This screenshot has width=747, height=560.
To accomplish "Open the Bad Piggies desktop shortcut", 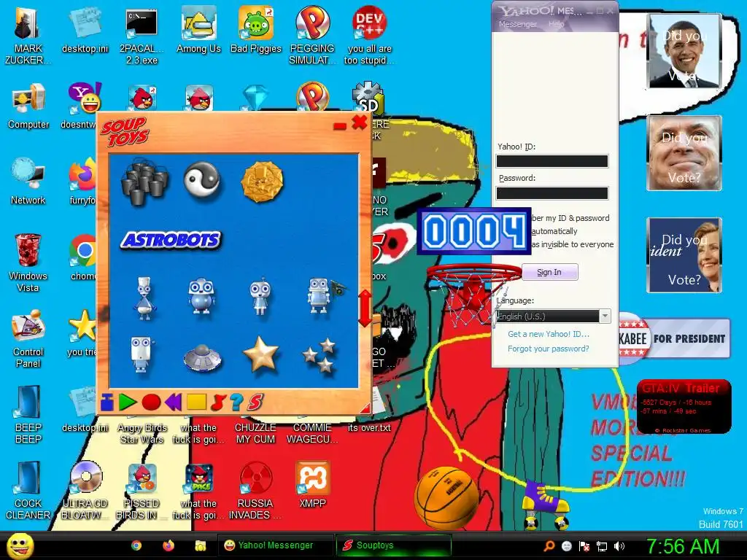I will (256, 31).
